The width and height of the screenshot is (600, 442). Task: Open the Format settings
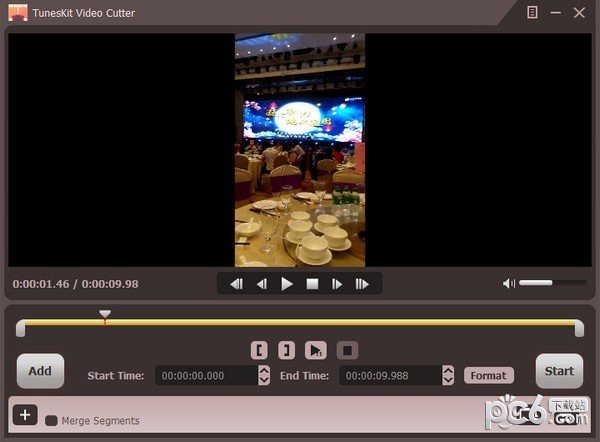(489, 376)
